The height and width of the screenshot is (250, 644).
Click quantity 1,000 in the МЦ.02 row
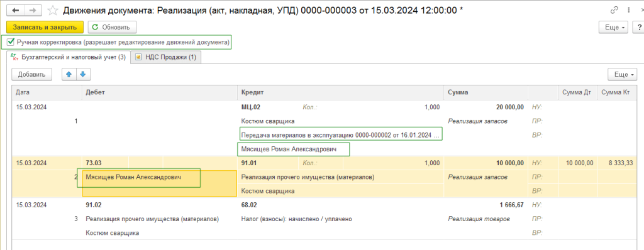tap(431, 107)
